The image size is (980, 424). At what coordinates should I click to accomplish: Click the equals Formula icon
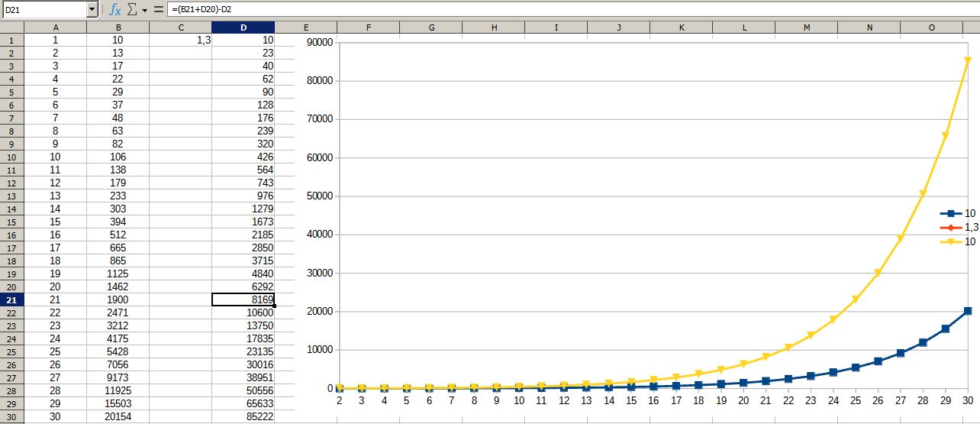[x=158, y=10]
